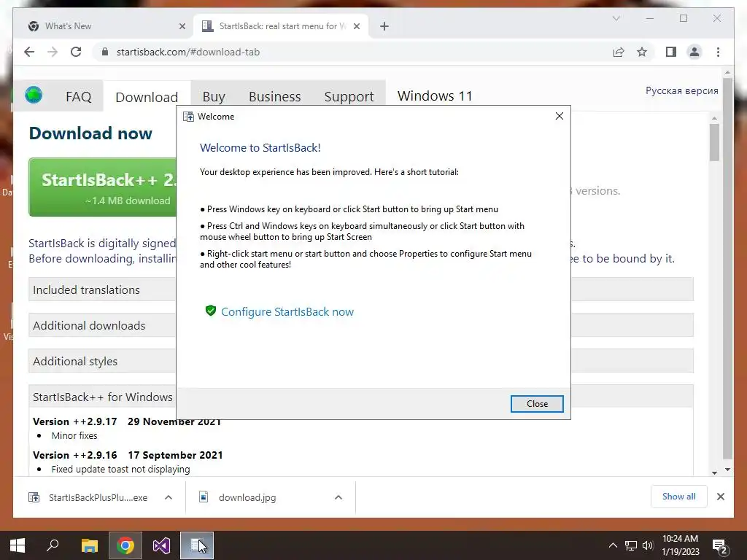
Task: Open the Buy tab
Action: click(214, 97)
